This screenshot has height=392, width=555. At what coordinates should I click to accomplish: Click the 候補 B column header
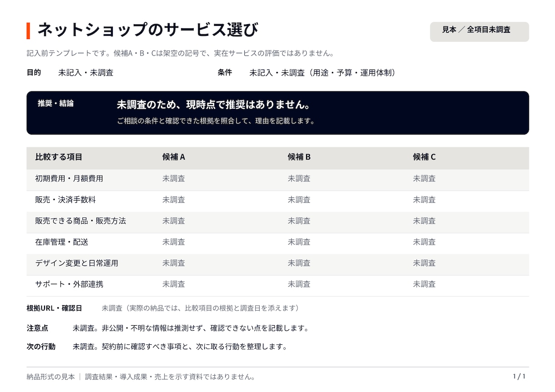coord(299,157)
